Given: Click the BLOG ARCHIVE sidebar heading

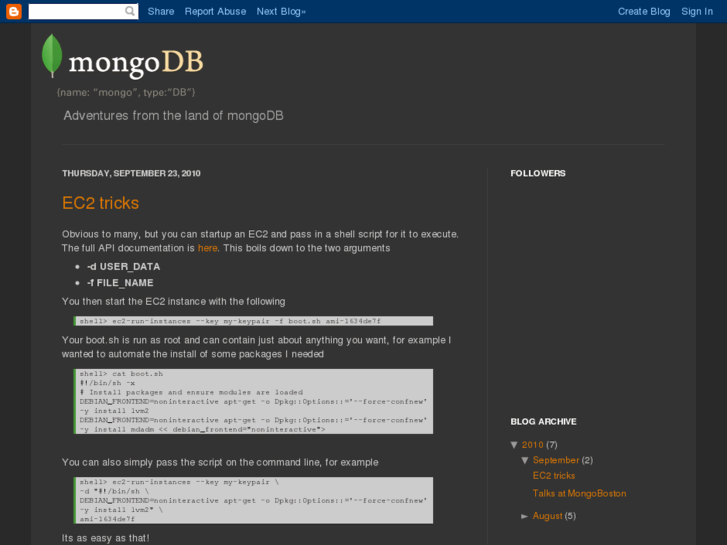Looking at the screenshot, I should pyautogui.click(x=543, y=422).
